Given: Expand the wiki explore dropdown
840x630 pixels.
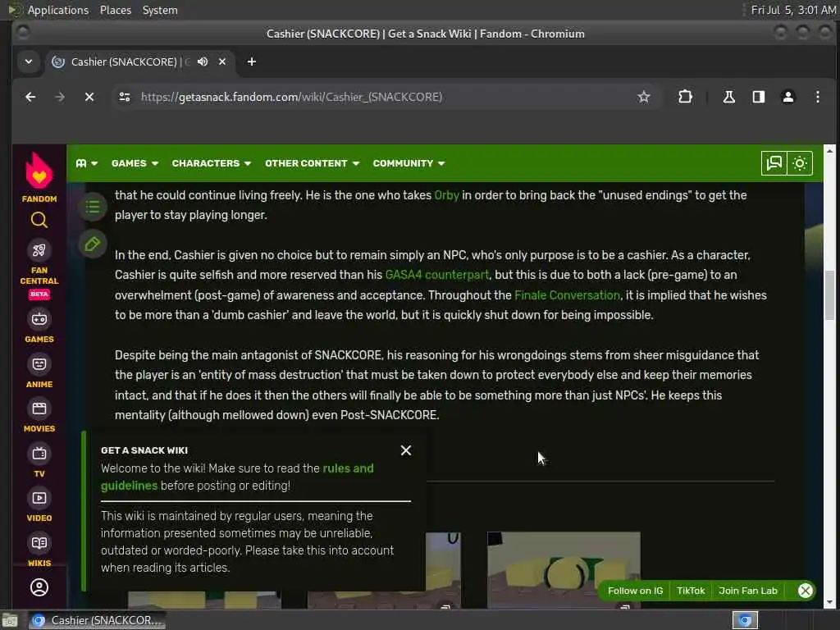Looking at the screenshot, I should click(x=87, y=163).
